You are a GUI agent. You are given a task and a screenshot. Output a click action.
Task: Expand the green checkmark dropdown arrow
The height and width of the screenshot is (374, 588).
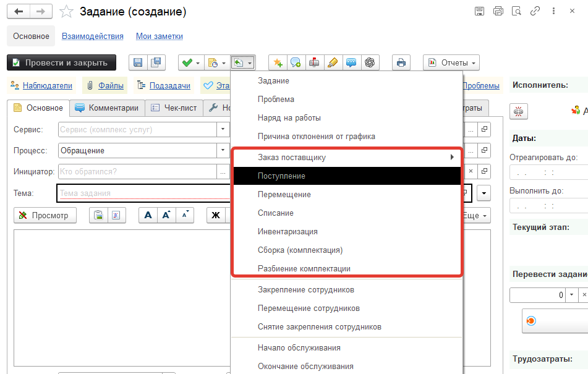[x=198, y=62]
